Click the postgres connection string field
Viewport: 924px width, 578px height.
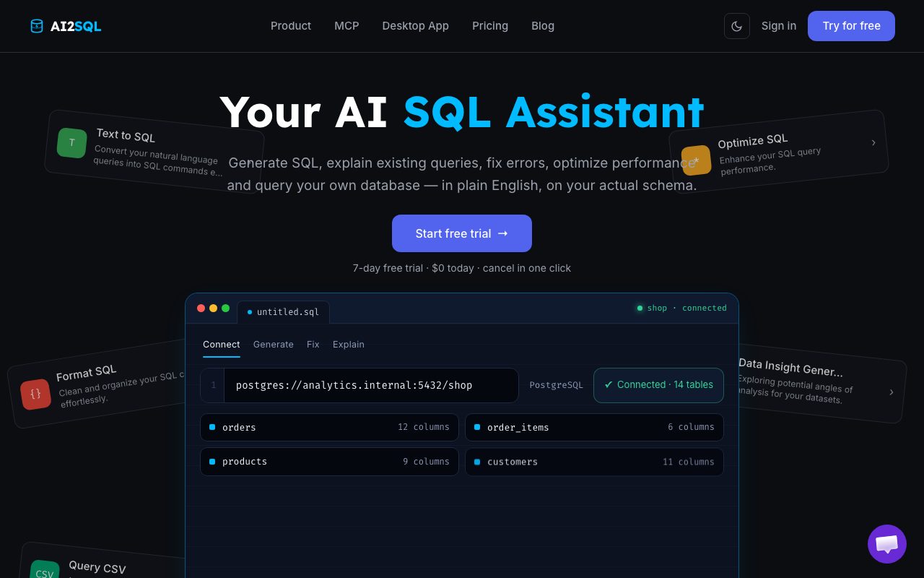pos(359,385)
